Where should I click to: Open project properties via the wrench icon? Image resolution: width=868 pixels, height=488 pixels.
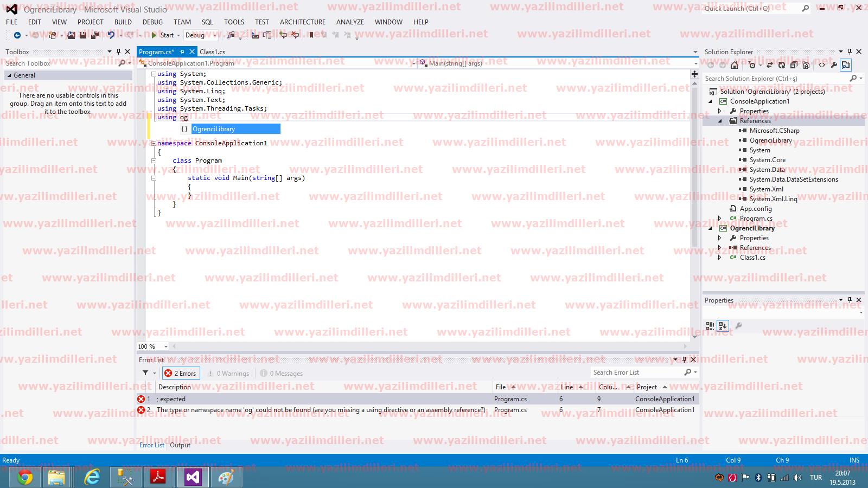[x=834, y=65]
